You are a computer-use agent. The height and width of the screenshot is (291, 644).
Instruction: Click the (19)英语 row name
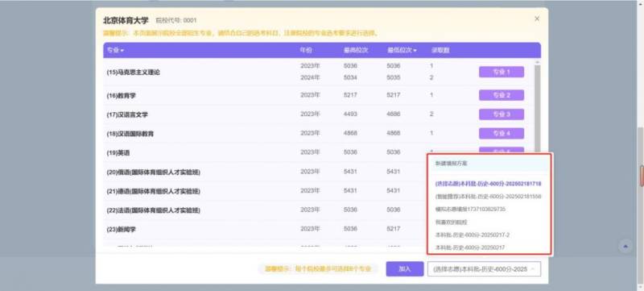118,153
